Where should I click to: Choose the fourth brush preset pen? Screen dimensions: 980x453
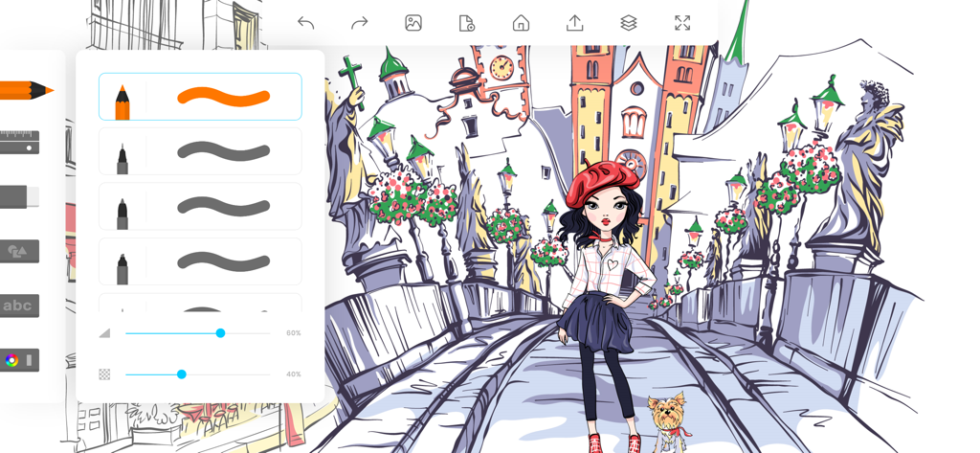click(x=200, y=261)
